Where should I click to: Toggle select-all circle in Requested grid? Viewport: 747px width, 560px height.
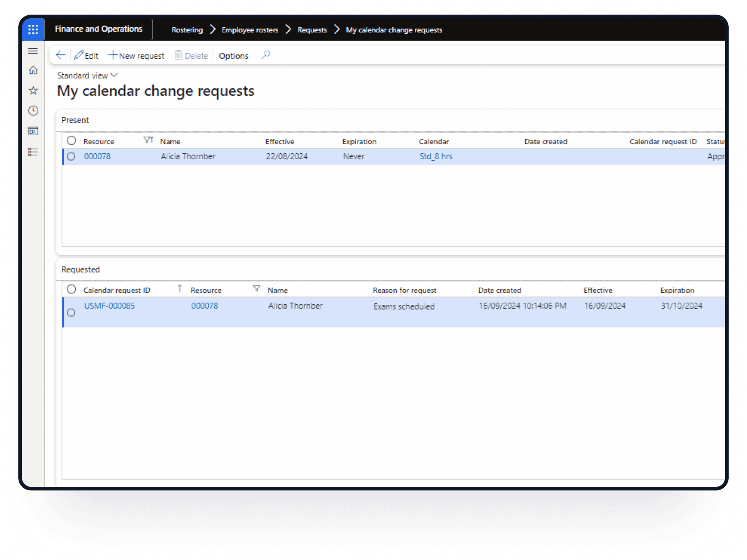coord(71,289)
